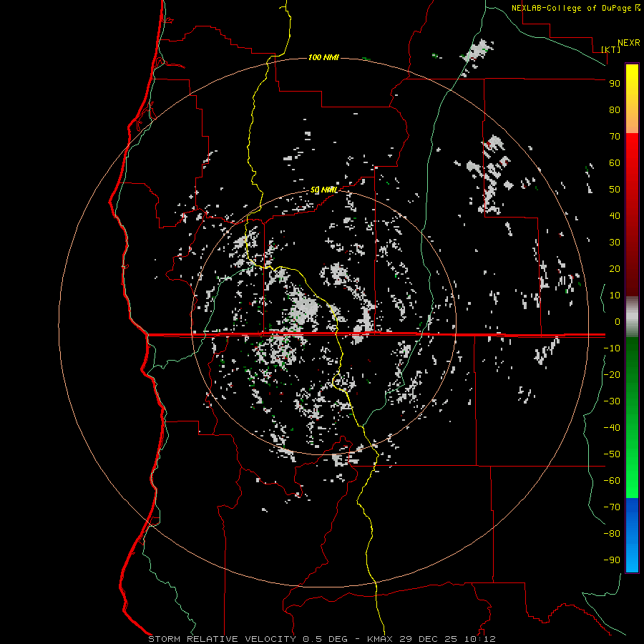Click the gray near-zero segment of color bar

pyautogui.click(x=632, y=317)
